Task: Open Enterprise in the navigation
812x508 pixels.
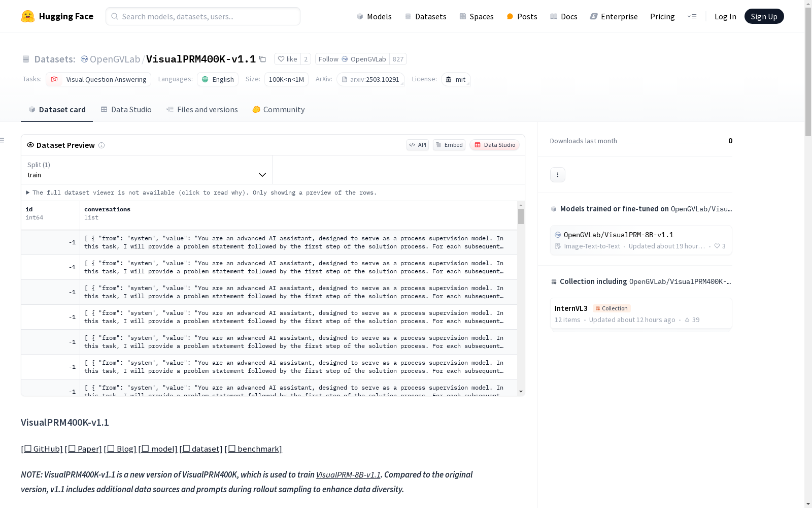Action: coord(614,16)
